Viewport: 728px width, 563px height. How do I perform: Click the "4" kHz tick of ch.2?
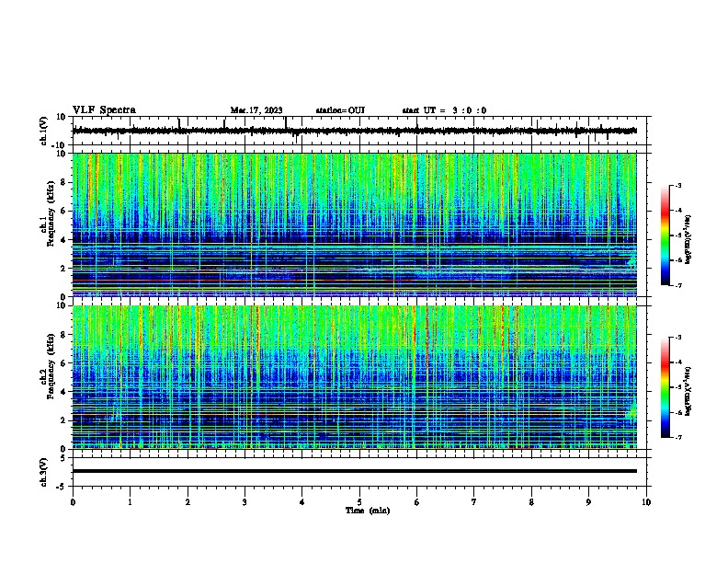point(64,392)
